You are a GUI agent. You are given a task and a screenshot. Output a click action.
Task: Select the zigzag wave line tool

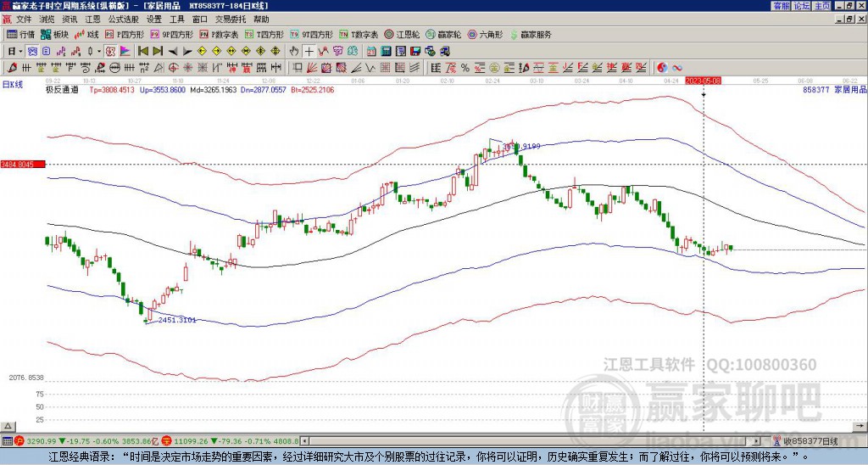pos(371,68)
